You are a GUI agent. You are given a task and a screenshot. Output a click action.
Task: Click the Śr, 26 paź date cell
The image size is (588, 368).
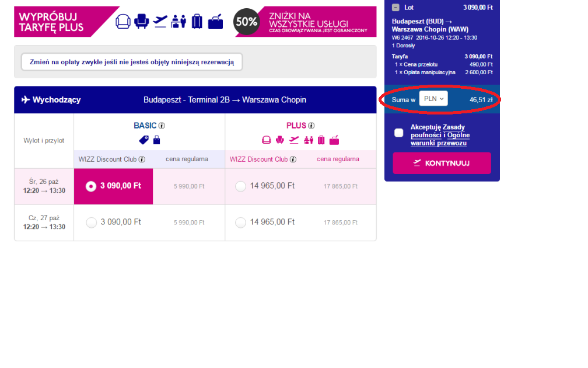click(44, 187)
